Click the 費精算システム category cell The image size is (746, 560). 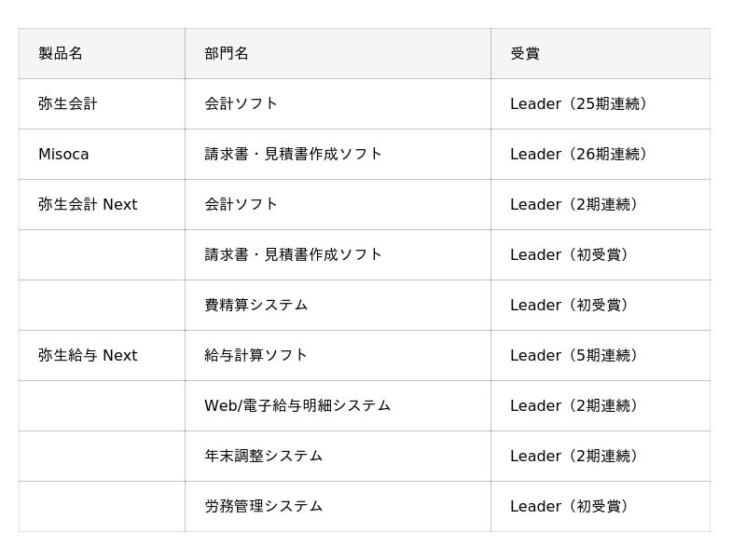(x=256, y=305)
